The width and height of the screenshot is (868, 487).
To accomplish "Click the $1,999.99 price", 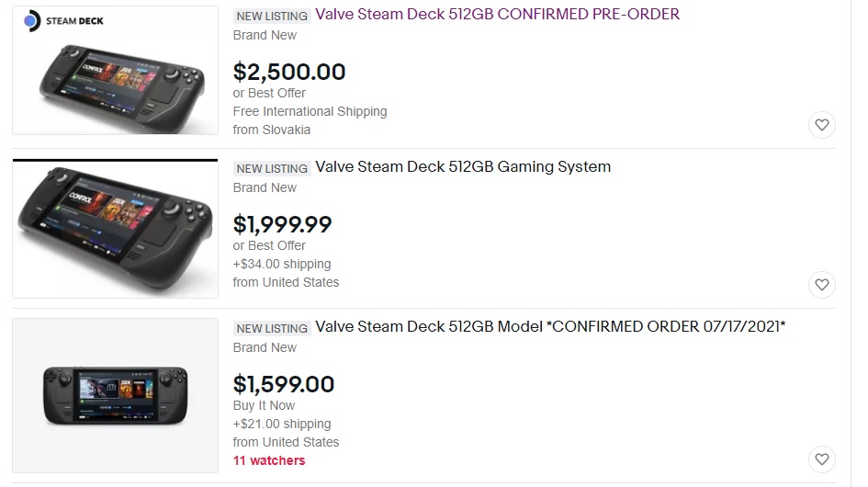I will 283,224.
